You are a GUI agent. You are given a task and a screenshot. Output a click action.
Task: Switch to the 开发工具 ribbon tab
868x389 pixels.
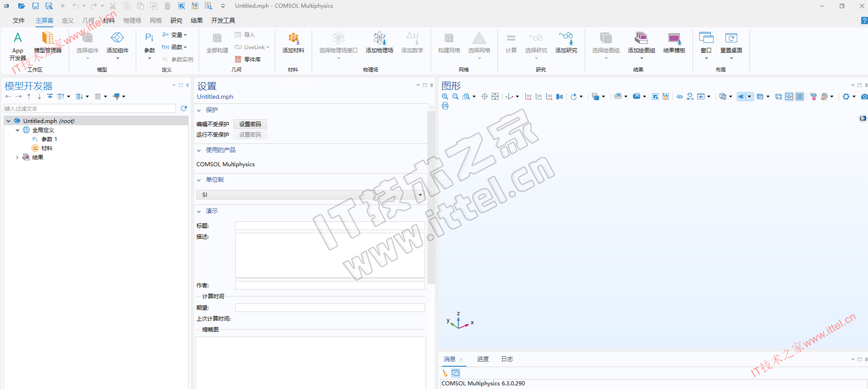223,20
